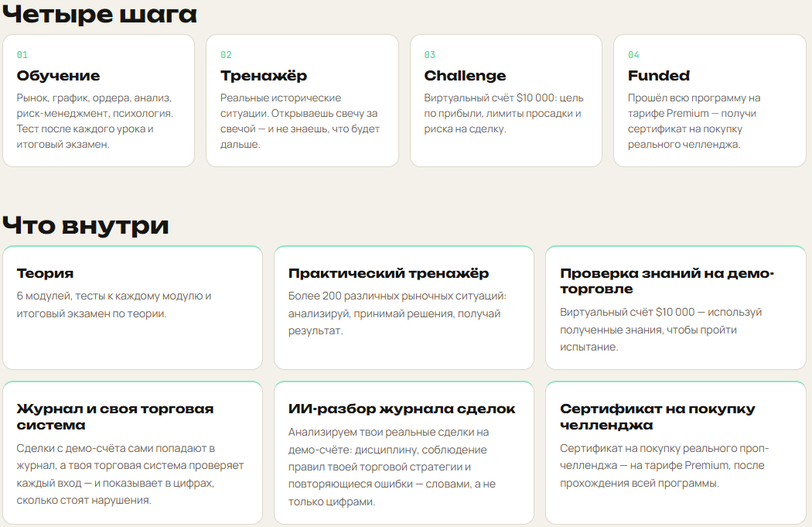Image resolution: width=812 pixels, height=527 pixels.
Task: Select the "Challenge" card title
Action: click(465, 76)
